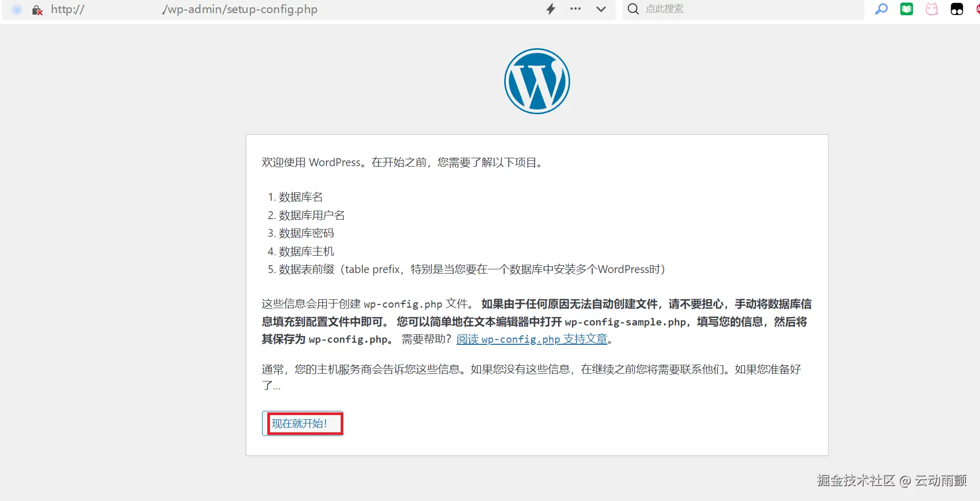Click the welcome line 欢迎使用 WordPress
Screen dimensions: 980x501
[402, 162]
